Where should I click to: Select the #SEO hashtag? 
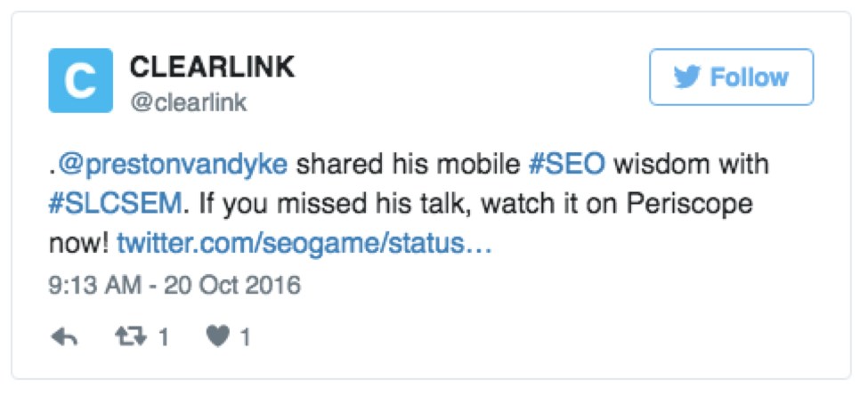(568, 165)
